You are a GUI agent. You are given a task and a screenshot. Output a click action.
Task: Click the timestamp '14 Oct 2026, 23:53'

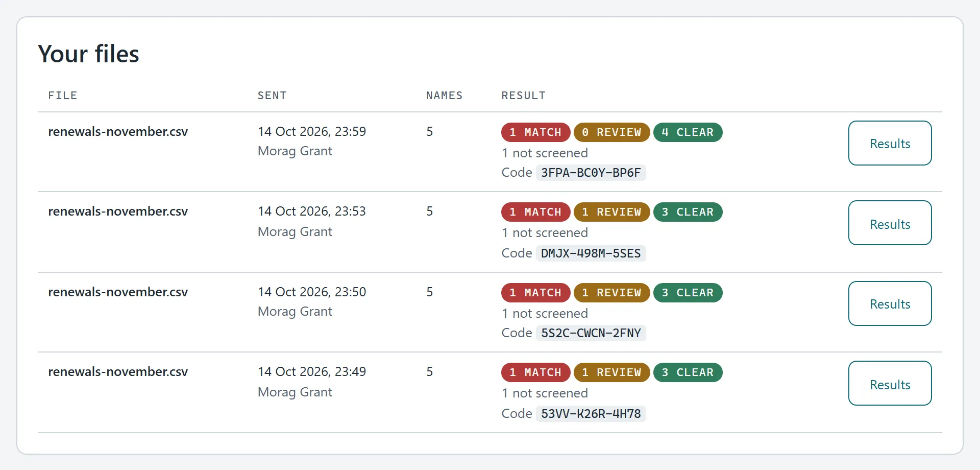312,211
